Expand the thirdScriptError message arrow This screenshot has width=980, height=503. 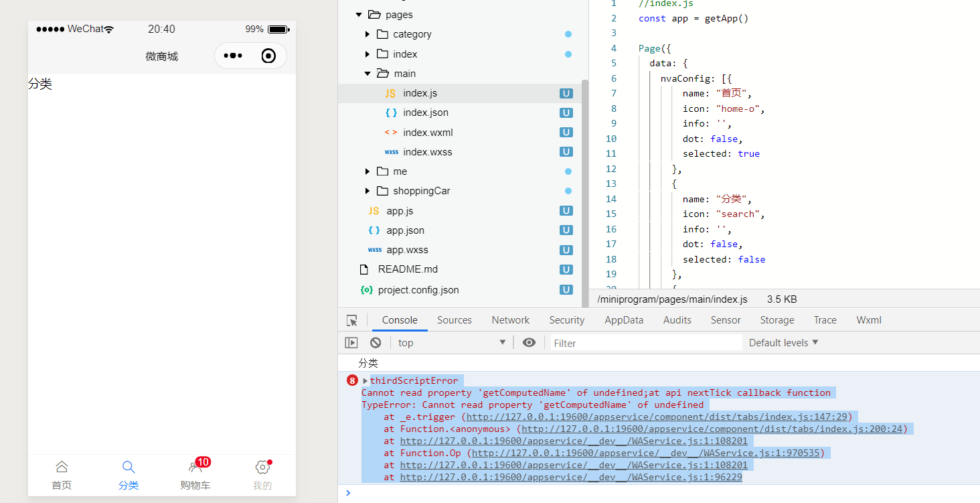tap(365, 380)
